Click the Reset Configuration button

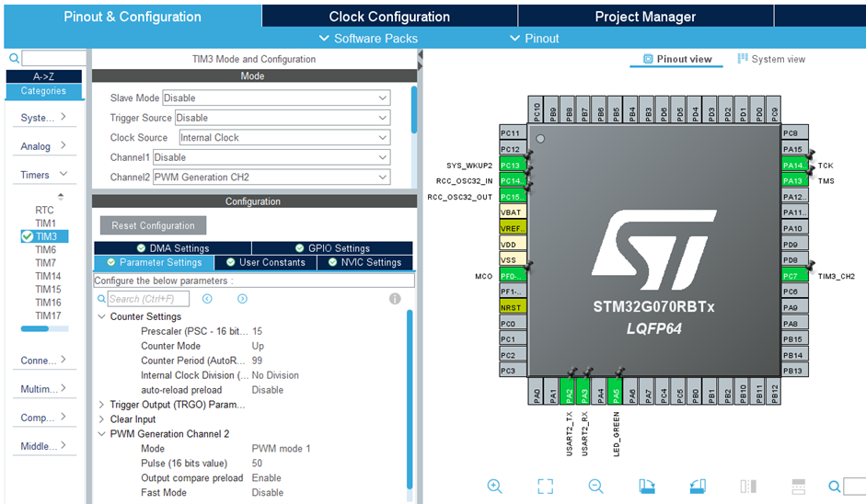click(x=153, y=225)
